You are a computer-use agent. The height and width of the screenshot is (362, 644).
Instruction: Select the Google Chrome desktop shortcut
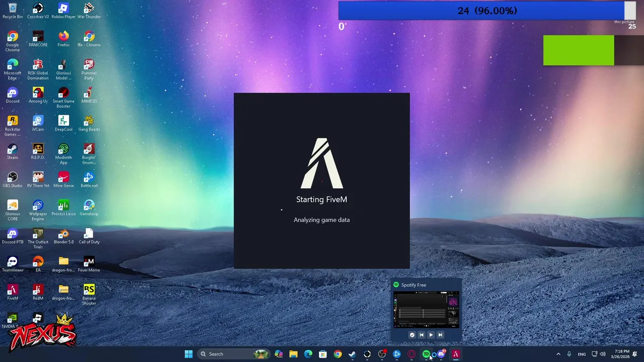tap(13, 41)
